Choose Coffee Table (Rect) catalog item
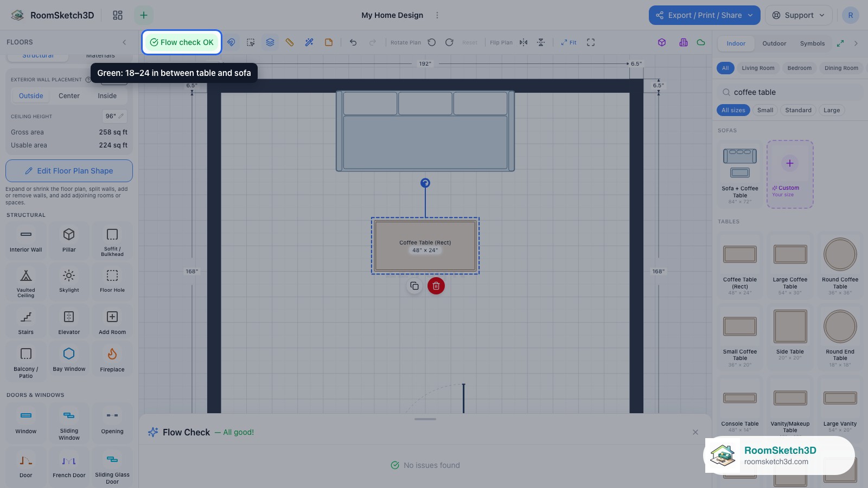868x488 pixels. pos(740,266)
